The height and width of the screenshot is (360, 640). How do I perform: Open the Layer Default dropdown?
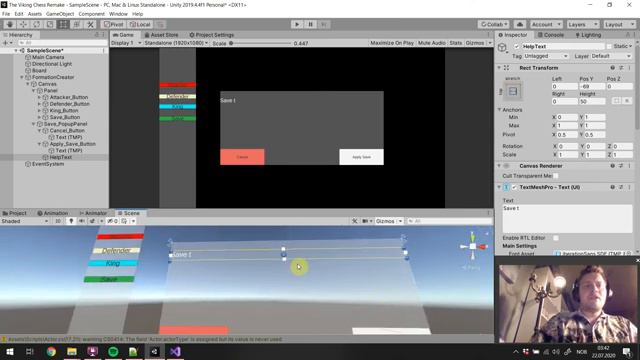pos(611,56)
